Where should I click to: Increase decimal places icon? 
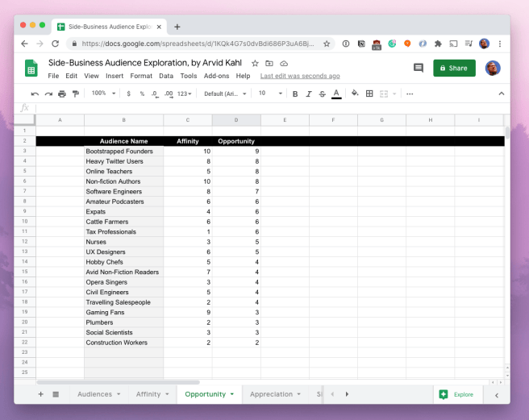coord(169,94)
